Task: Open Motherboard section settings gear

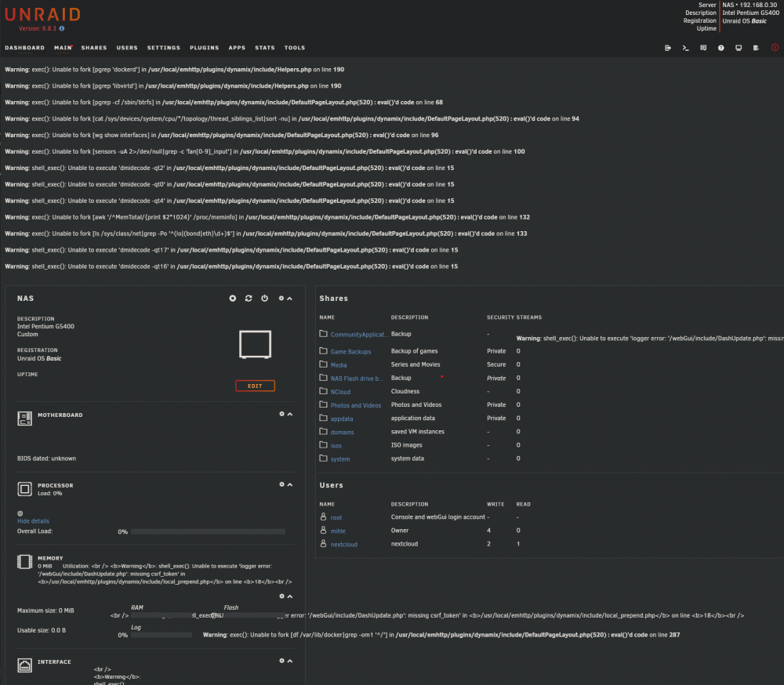Action: [281, 414]
